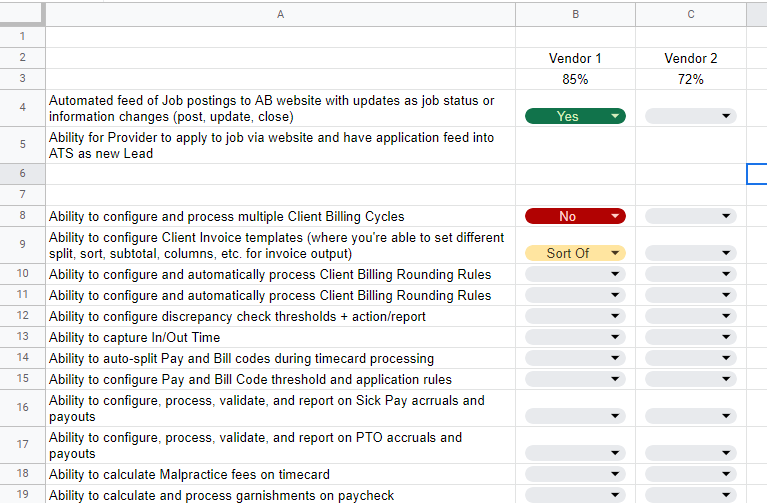Select row 18 header

click(23, 474)
